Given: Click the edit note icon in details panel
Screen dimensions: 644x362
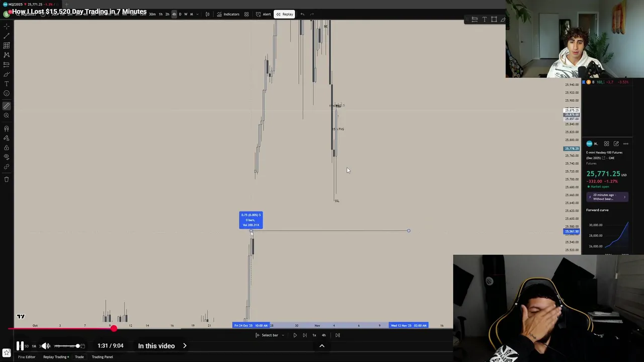Looking at the screenshot, I should (616, 144).
